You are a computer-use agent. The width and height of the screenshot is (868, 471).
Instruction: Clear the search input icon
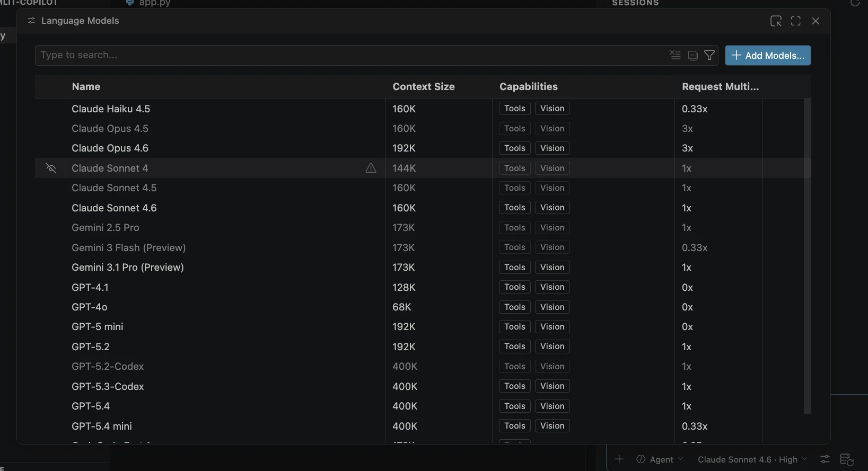tap(675, 55)
